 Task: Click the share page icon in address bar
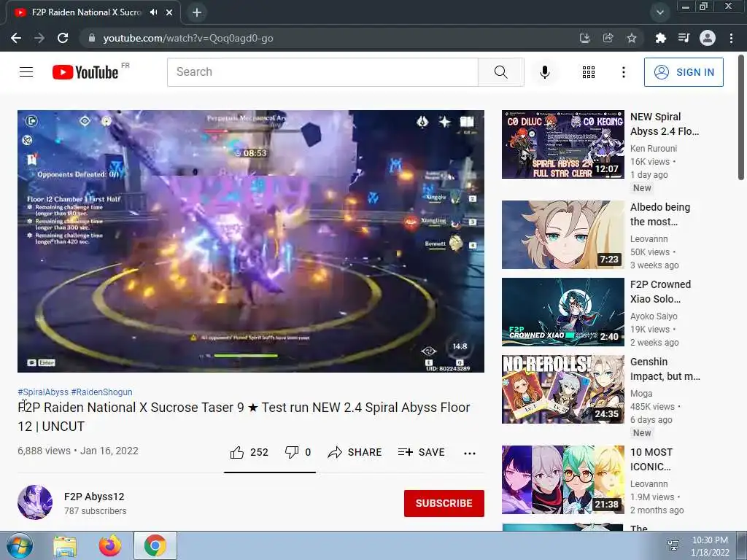click(x=608, y=38)
